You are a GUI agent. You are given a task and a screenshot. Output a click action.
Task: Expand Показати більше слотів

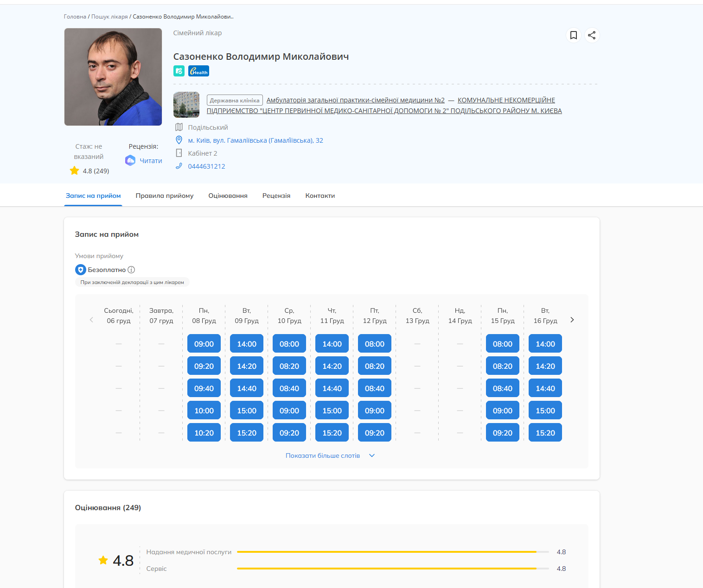[x=330, y=455]
